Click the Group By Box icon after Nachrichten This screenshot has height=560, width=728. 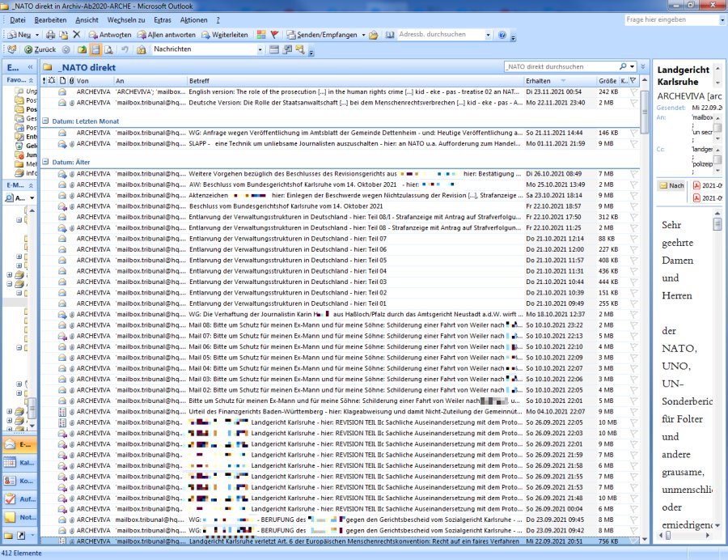(x=274, y=49)
